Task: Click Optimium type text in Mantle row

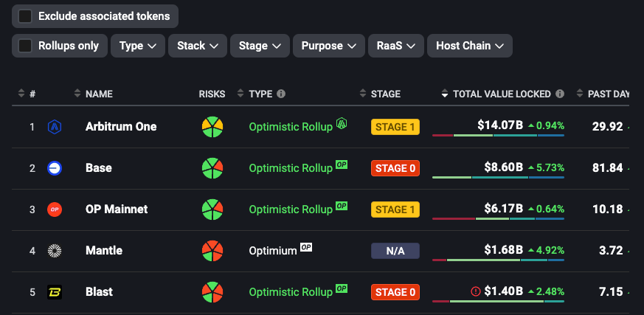Action: (x=273, y=251)
